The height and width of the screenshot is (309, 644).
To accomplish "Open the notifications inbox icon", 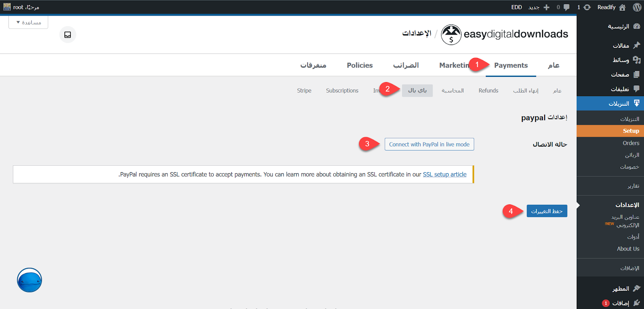I will coord(68,35).
